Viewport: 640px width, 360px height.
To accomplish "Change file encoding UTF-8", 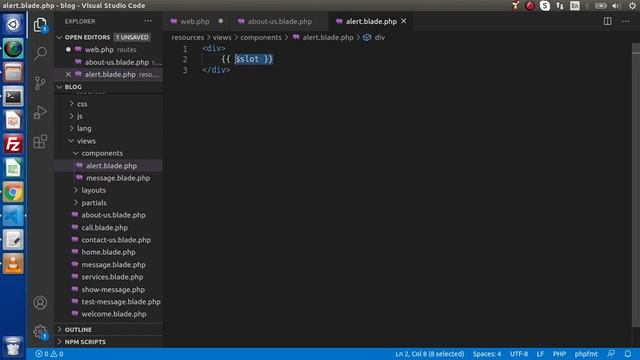I will pos(519,354).
